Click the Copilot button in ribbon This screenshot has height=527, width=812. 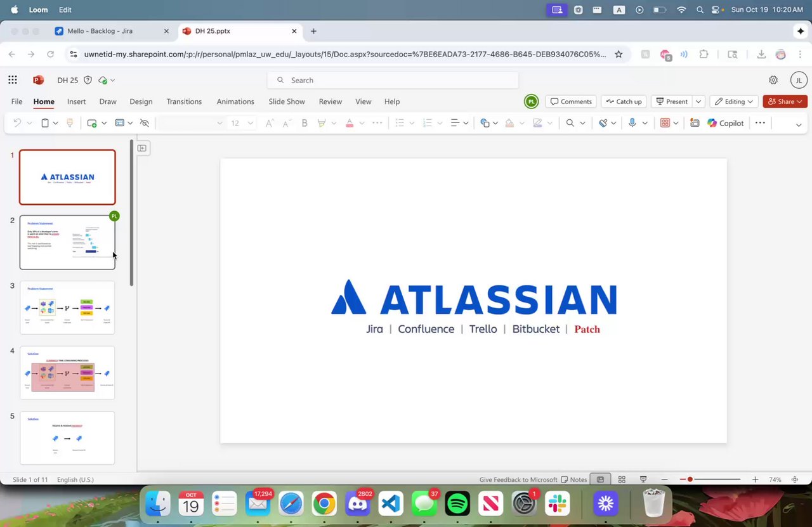pos(725,123)
